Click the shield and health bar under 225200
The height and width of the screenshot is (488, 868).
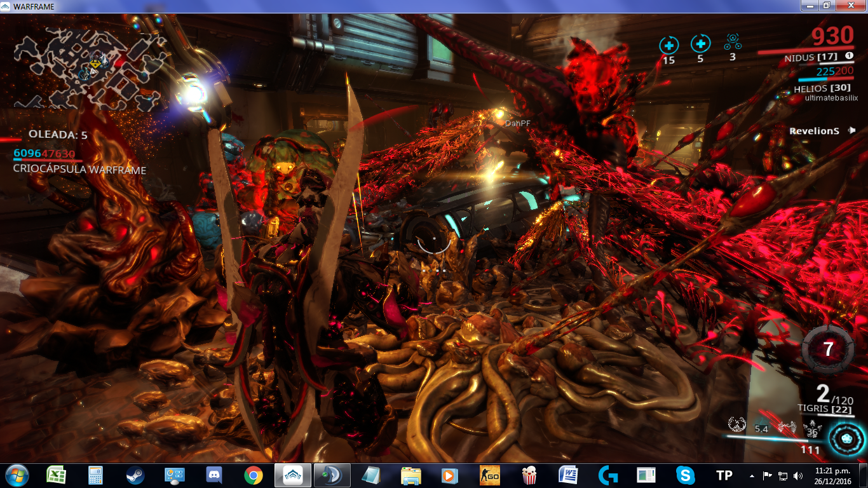[827, 79]
